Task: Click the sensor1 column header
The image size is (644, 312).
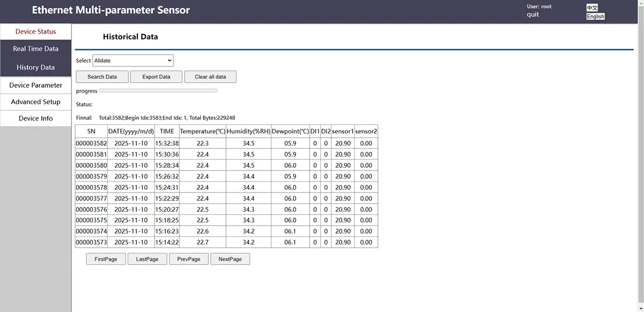Action: pyautogui.click(x=343, y=131)
